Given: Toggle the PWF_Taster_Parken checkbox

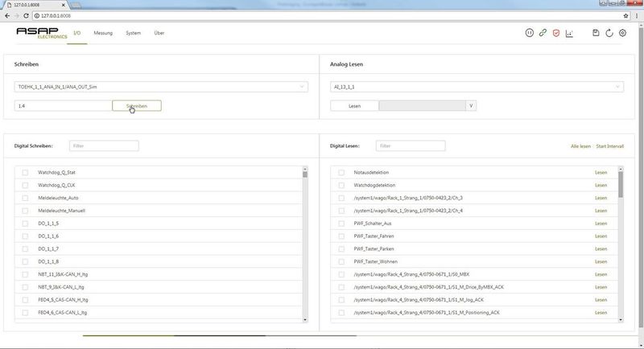Looking at the screenshot, I should [x=341, y=249].
